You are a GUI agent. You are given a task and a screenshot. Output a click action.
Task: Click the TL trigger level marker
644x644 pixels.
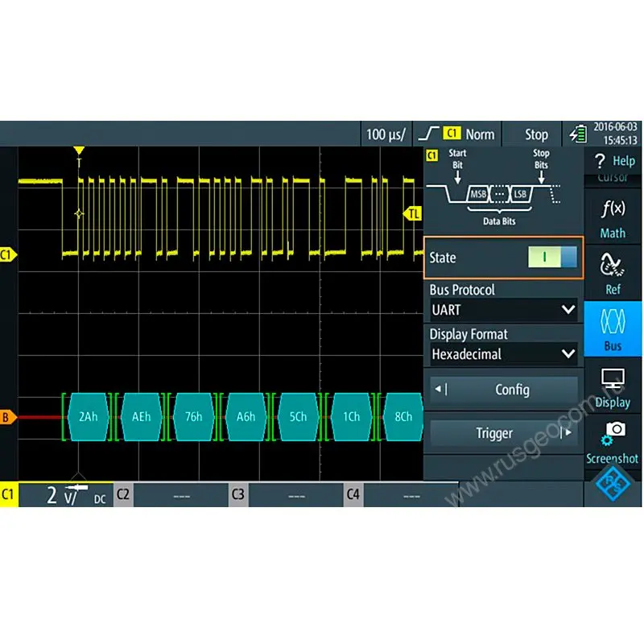tap(412, 213)
